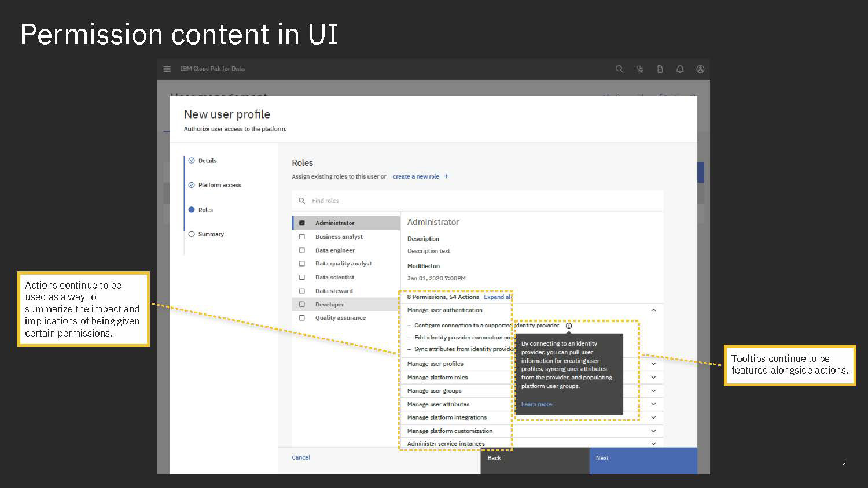Open the hamburger navigation menu
This screenshot has width=868, height=488.
click(x=167, y=69)
